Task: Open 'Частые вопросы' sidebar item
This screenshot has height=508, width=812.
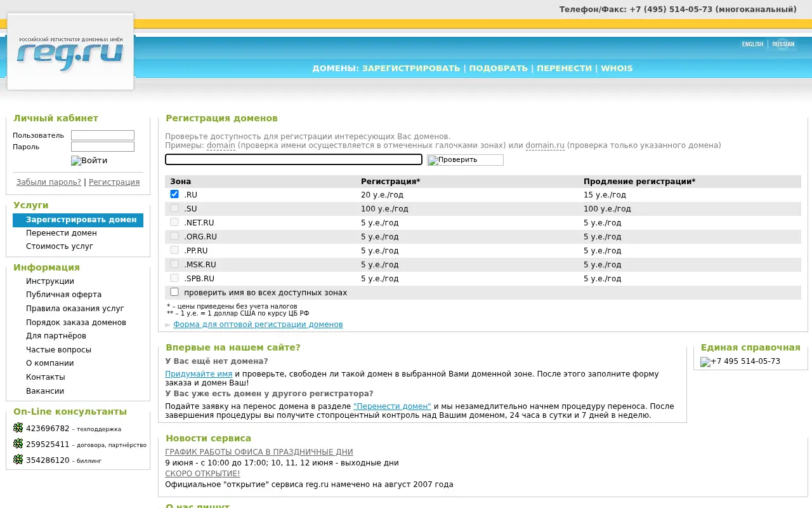Action: (x=58, y=350)
